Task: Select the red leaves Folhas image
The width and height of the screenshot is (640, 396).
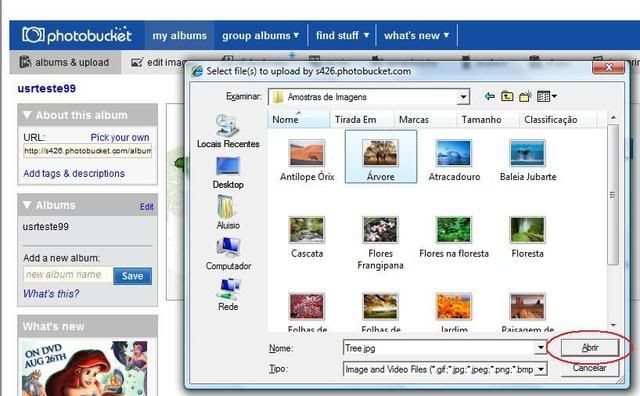Action: click(x=307, y=311)
